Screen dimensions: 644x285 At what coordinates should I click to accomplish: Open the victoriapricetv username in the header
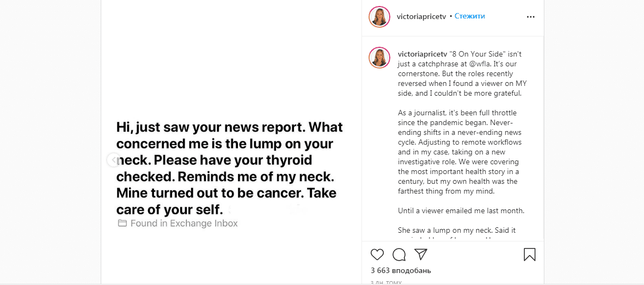click(422, 16)
